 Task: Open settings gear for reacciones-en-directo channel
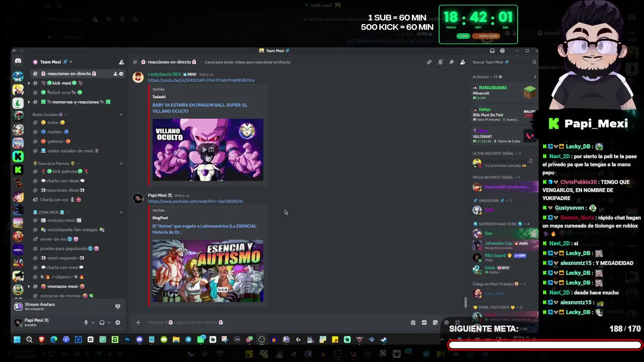pos(121,74)
